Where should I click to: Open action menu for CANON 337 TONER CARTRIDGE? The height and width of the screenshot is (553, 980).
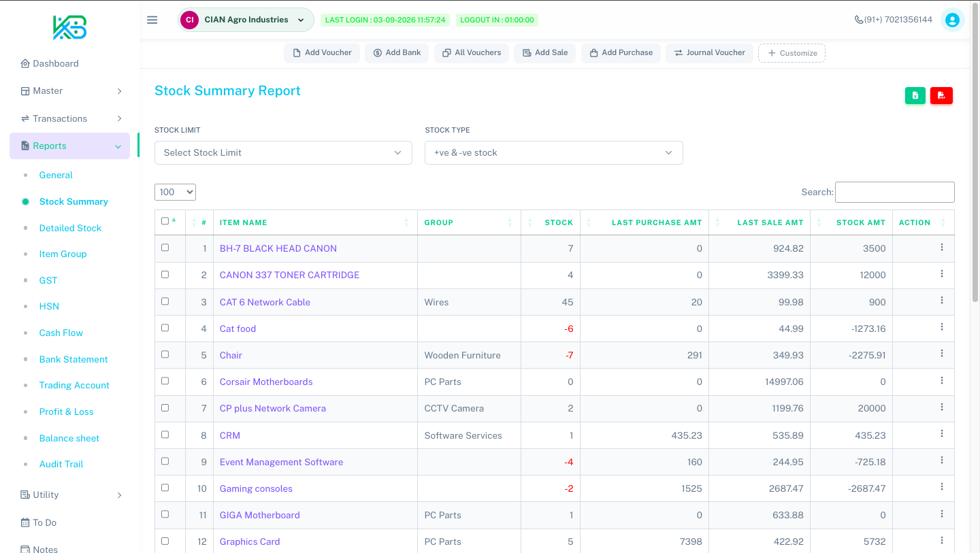(942, 273)
